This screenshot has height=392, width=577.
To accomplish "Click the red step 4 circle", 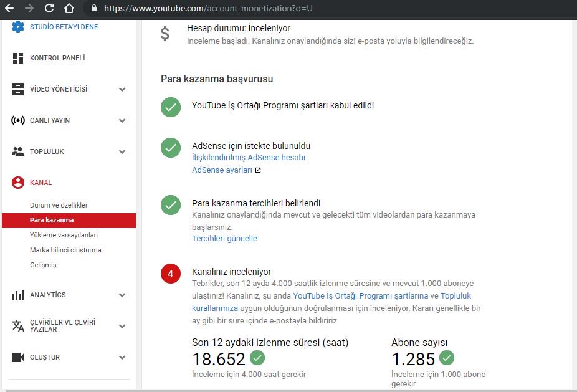I will 171,274.
